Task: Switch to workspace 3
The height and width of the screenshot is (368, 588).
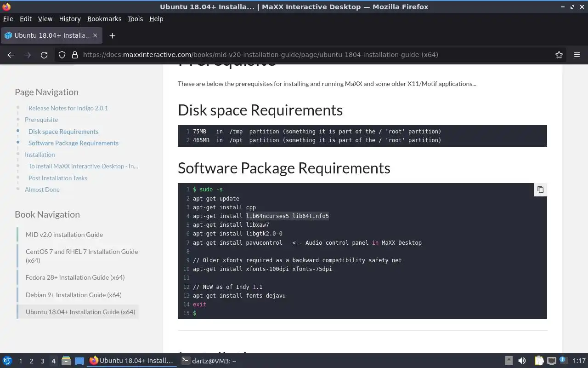Action: (42, 361)
